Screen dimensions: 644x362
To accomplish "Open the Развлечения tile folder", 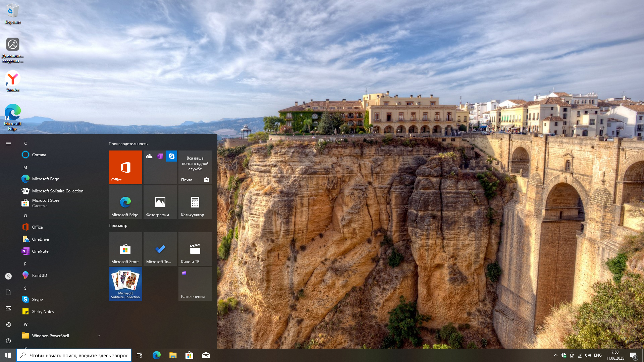I will (195, 284).
